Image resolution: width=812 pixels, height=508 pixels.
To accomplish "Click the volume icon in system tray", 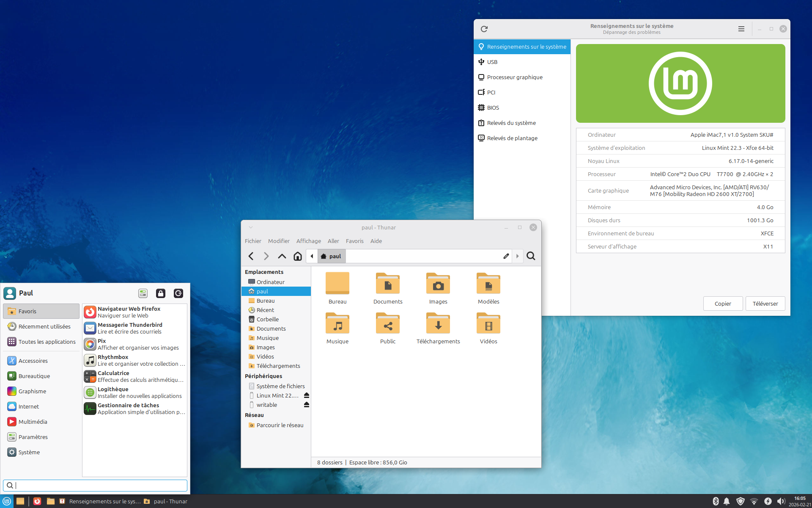I will [x=781, y=501].
